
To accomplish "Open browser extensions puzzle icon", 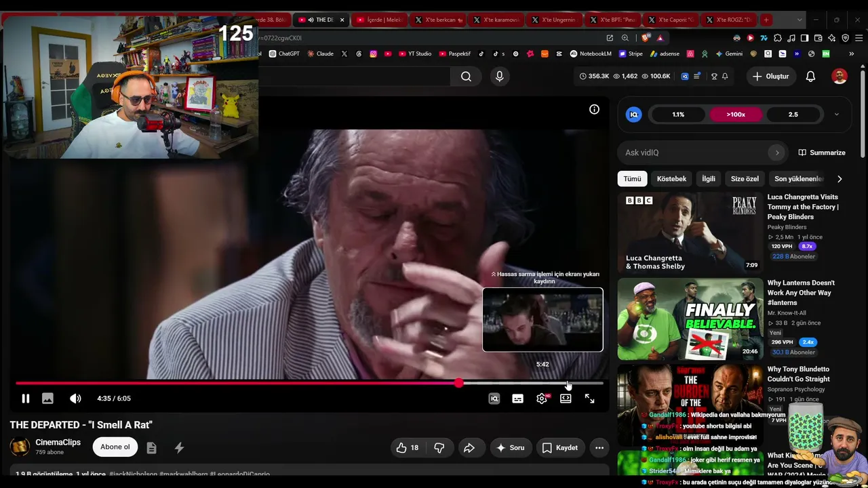I will [778, 38].
